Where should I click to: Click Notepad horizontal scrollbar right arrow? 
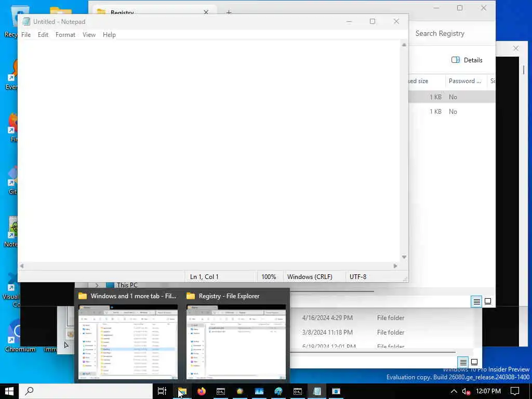(x=395, y=266)
